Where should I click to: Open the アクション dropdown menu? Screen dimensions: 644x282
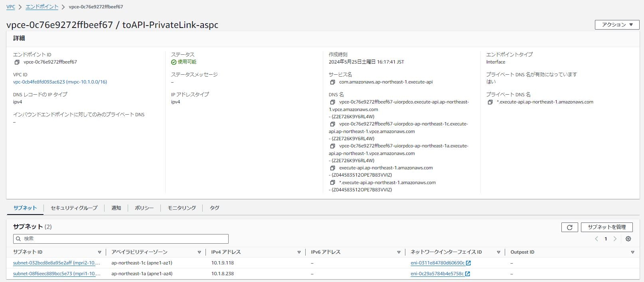617,25
